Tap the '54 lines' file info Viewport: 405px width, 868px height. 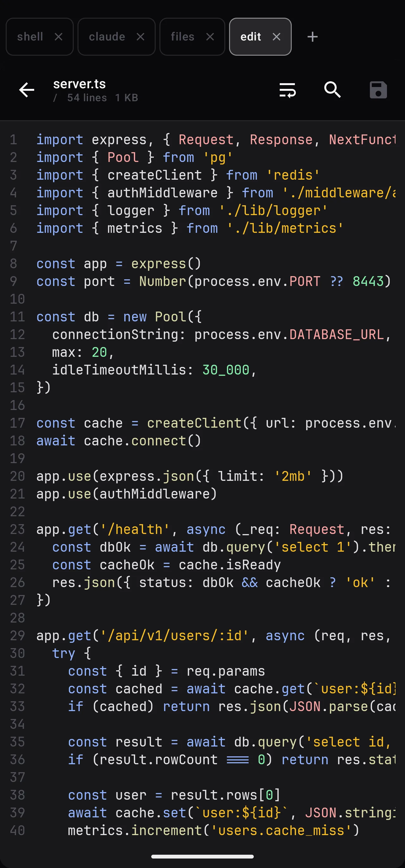[87, 98]
